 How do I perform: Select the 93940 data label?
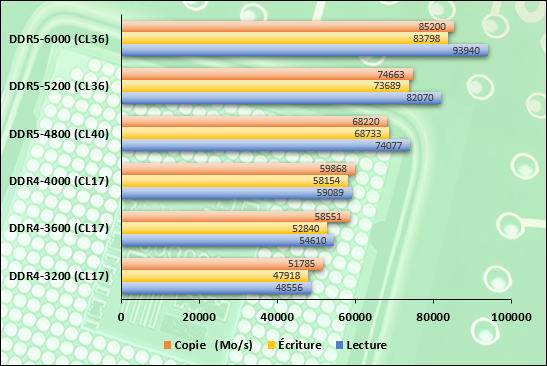[466, 51]
